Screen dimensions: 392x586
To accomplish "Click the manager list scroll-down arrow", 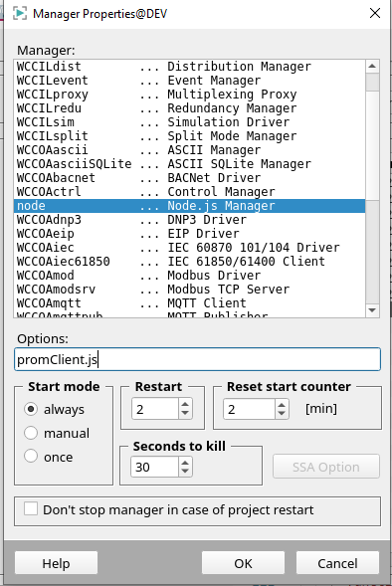I will coord(372,310).
